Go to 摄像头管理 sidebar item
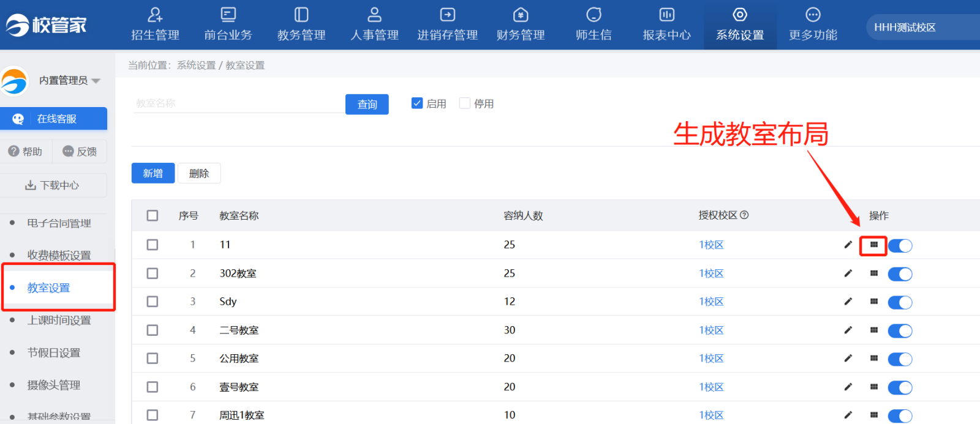 54,385
